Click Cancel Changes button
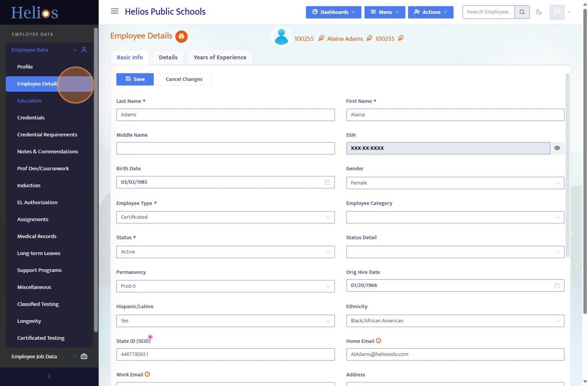Image resolution: width=588 pixels, height=386 pixels. [x=184, y=79]
